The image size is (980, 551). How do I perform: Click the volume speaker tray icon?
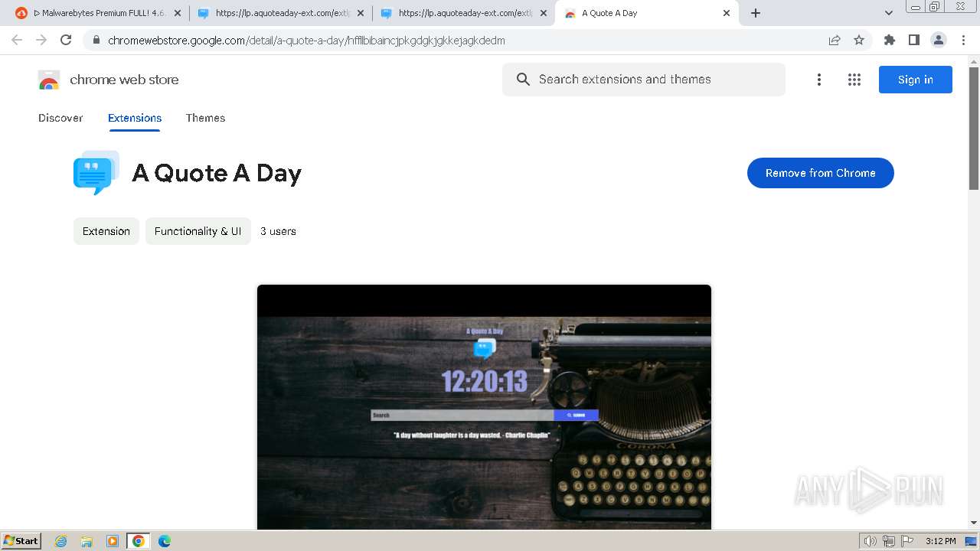point(871,541)
